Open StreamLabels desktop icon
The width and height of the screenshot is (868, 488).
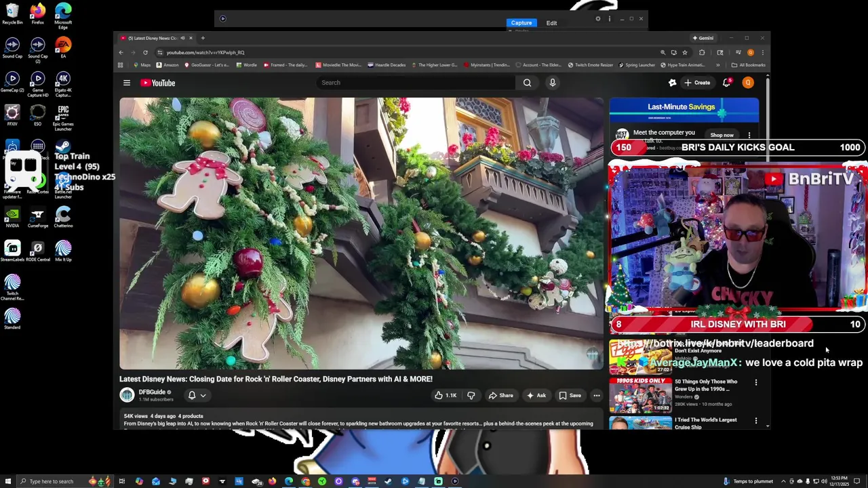coord(12,251)
